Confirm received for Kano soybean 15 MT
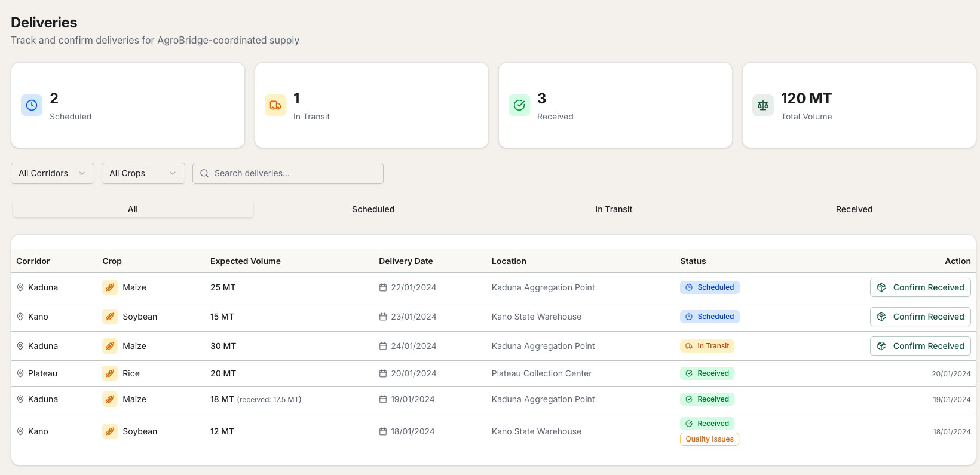Viewport: 980px width, 475px height. [x=920, y=317]
